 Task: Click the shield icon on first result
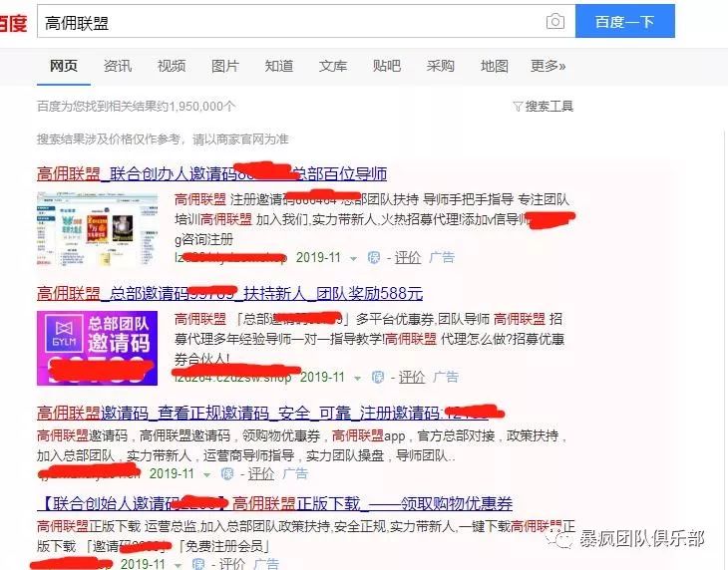click(x=374, y=257)
